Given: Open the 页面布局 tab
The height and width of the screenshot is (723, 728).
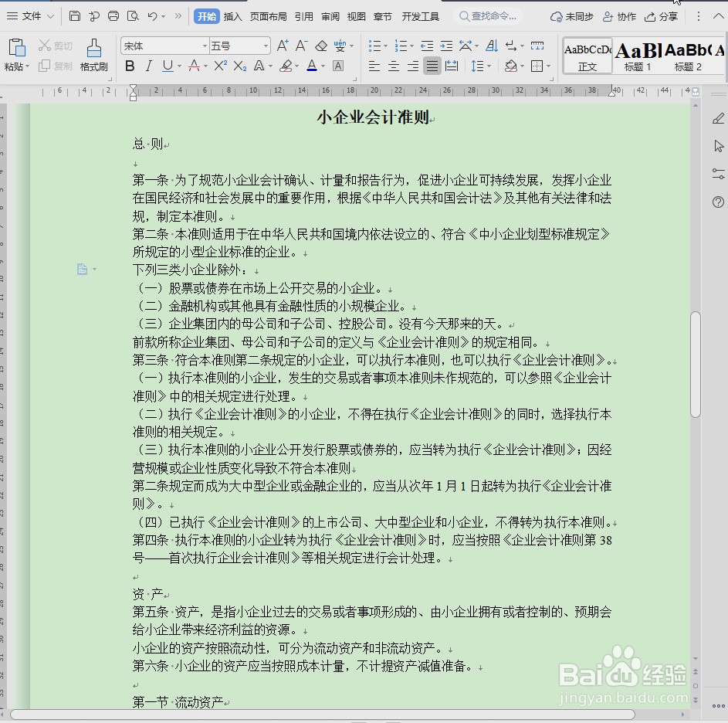Looking at the screenshot, I should coord(268,17).
